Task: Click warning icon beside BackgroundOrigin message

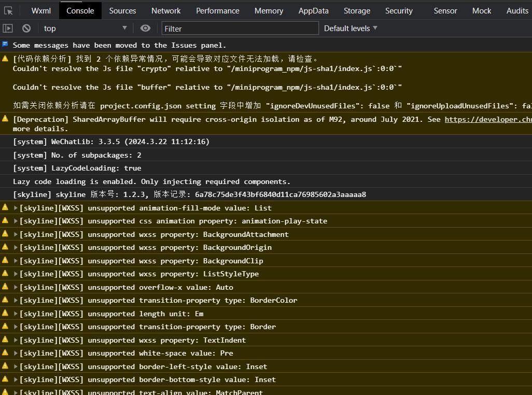Action: 5,247
